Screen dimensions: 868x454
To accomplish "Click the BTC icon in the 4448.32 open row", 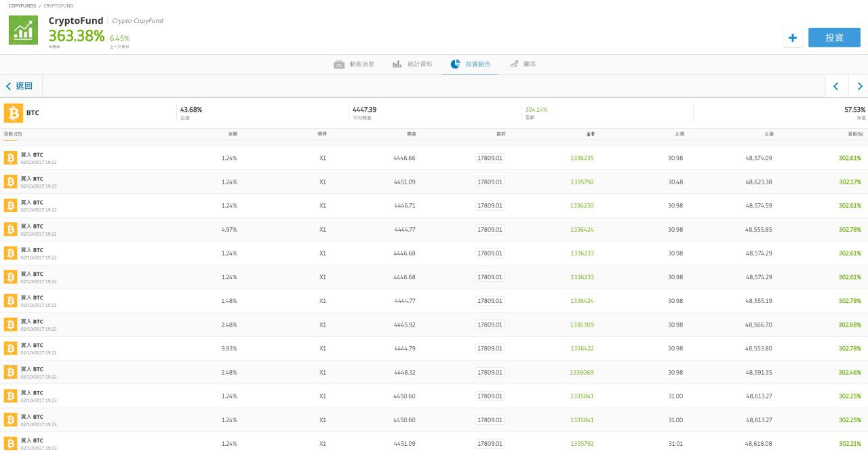I will tap(10, 372).
